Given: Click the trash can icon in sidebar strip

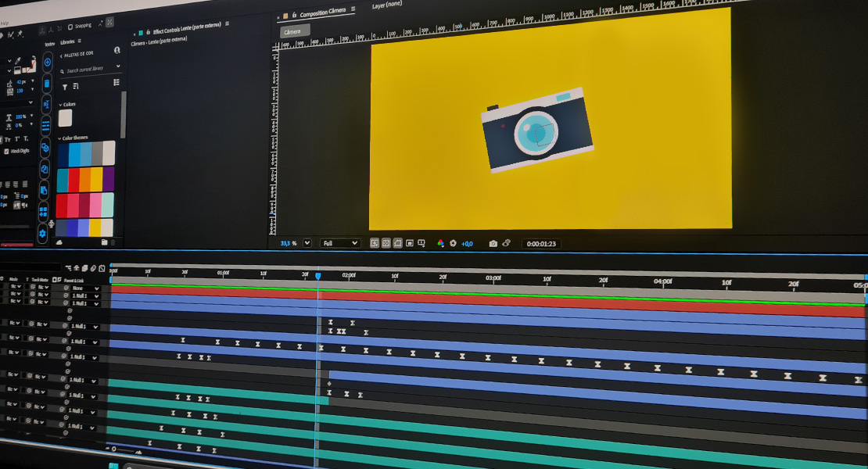Looking at the screenshot, I should coord(46,84).
